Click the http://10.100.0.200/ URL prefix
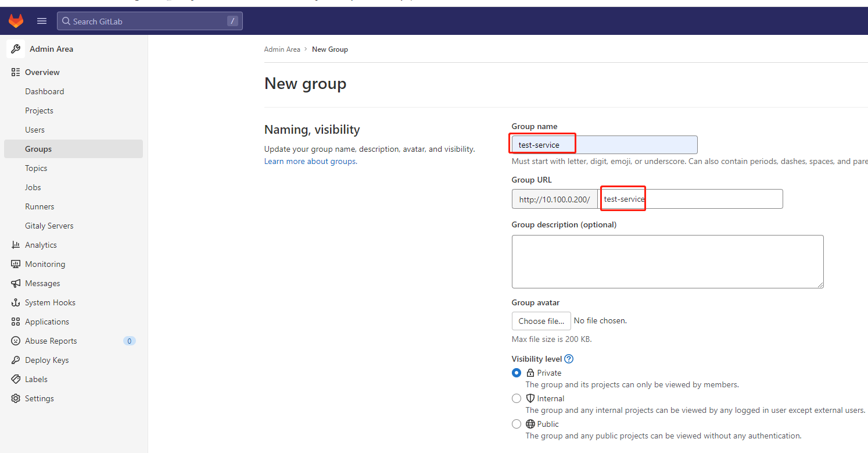 coord(555,199)
